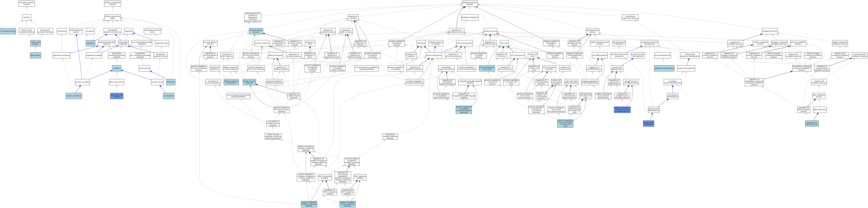868x208 pixels.
Task: Click the 'nucleic acid binding' node
Action: pos(35,43)
